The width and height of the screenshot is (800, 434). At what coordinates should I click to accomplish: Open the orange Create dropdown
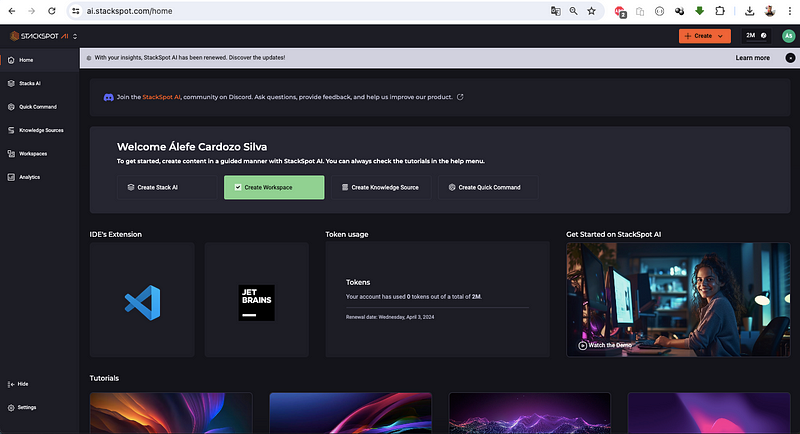coord(705,36)
